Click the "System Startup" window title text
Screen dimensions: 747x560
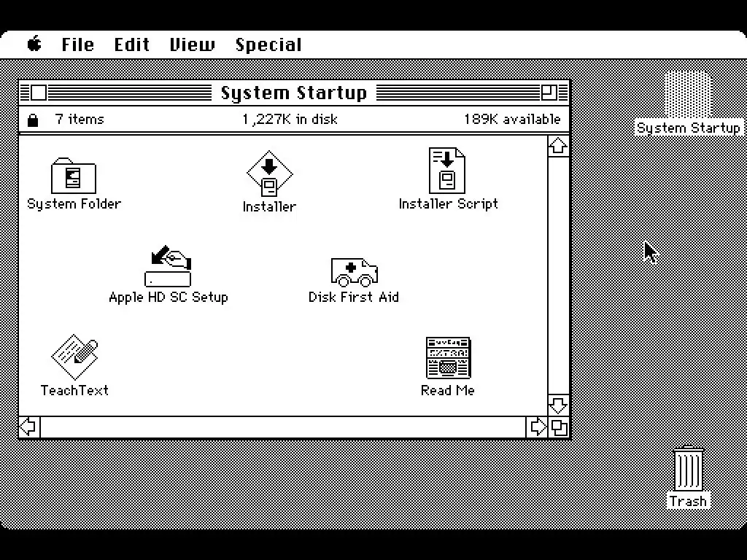pyautogui.click(x=294, y=93)
